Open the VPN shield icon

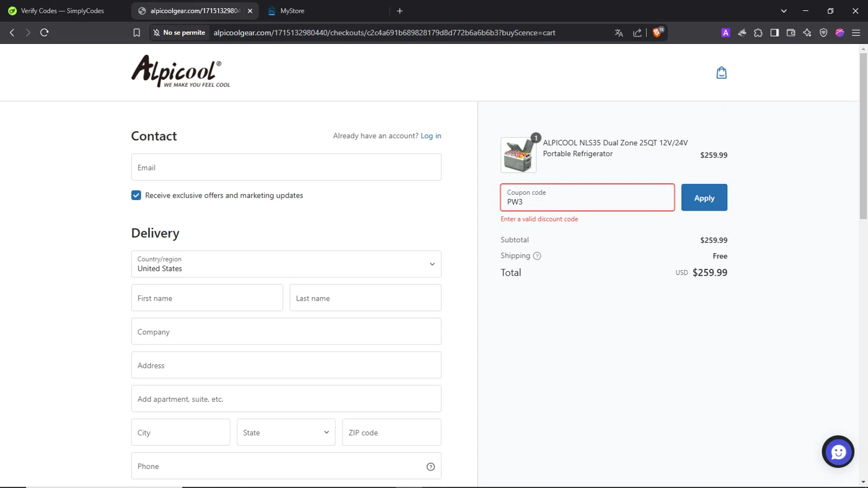click(823, 33)
